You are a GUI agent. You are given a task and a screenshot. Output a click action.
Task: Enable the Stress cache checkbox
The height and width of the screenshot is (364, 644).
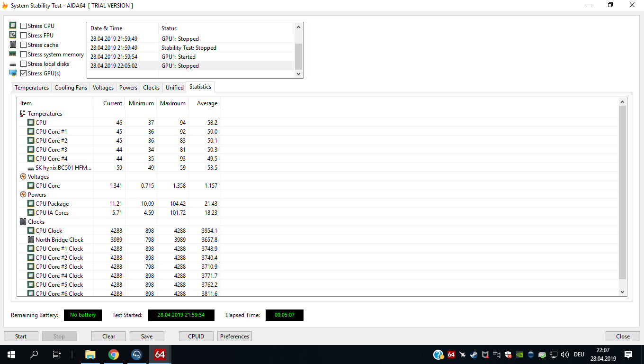click(x=24, y=45)
